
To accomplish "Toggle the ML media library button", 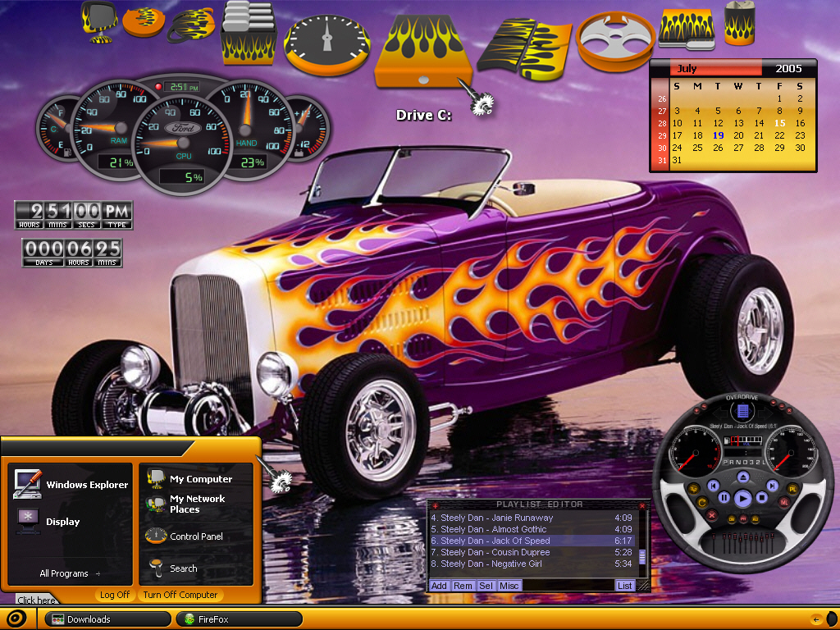I will coord(784,503).
